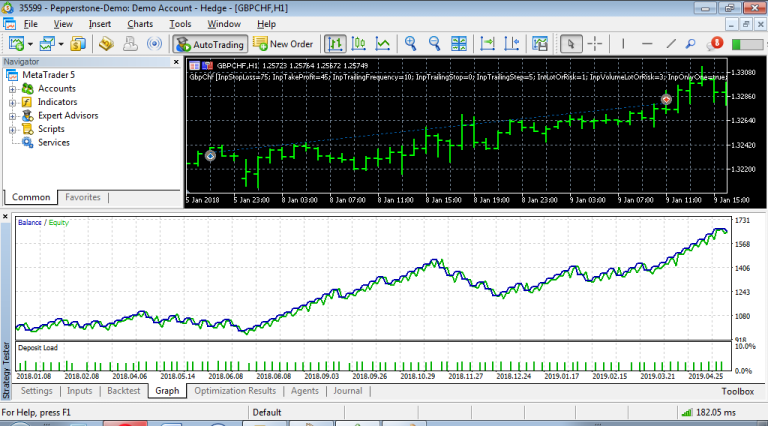Expand the Indicators tree node

coord(13,102)
